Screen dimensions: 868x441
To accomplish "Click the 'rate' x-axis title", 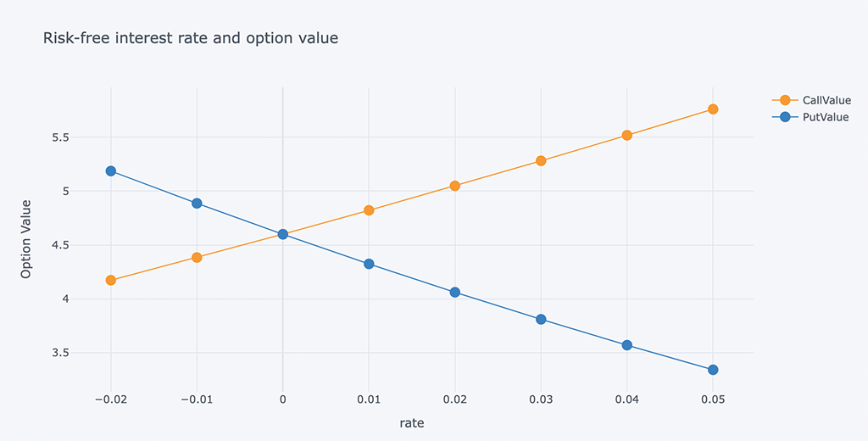I will pyautogui.click(x=412, y=422).
